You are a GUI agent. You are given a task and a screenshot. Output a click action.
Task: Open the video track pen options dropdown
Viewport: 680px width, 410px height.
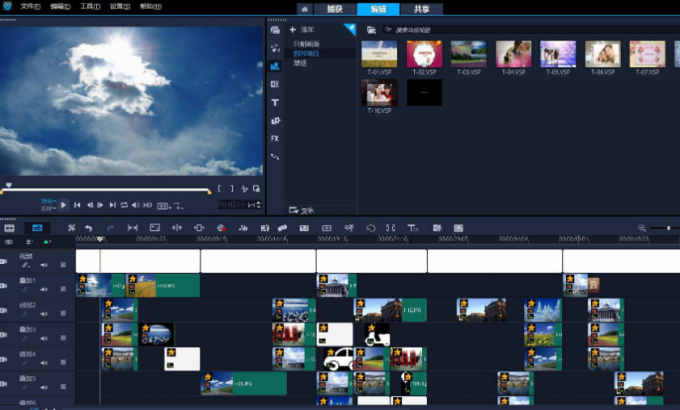(26, 265)
